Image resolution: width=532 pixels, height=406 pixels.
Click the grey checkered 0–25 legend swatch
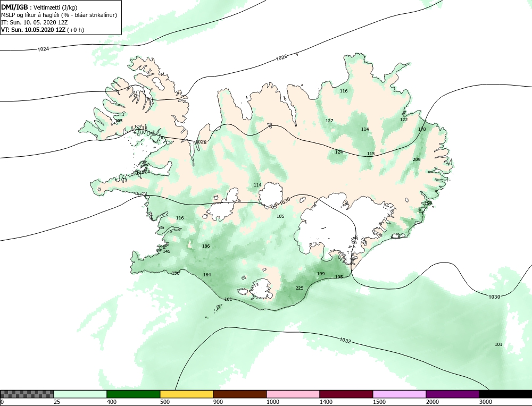(x=27, y=394)
